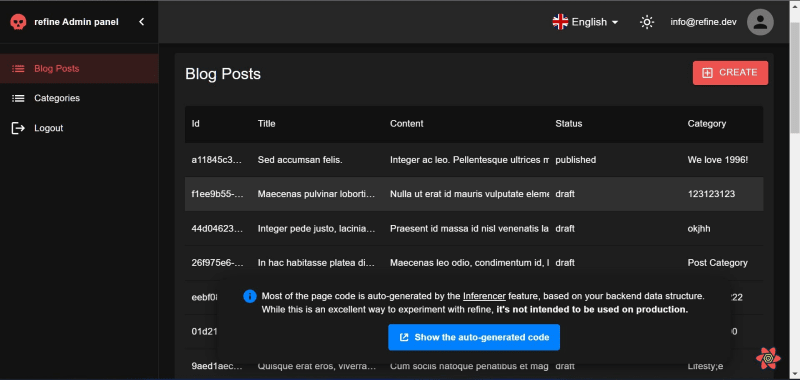Toggle the light/dark theme sun icon
This screenshot has width=800, height=380.
pos(647,22)
